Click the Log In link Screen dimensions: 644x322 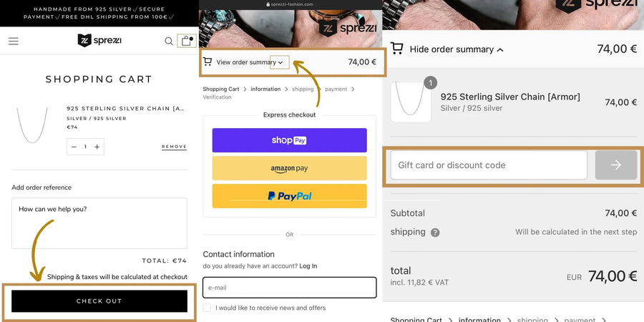click(308, 266)
